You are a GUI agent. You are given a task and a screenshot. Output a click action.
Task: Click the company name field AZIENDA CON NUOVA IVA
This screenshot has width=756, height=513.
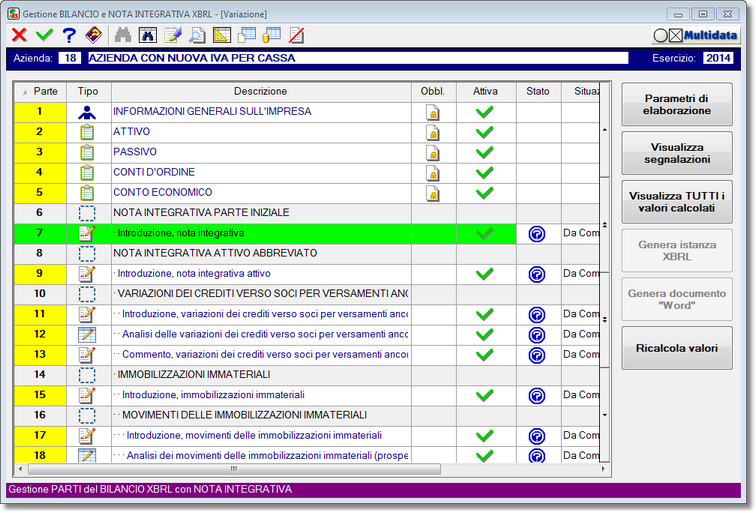358,58
